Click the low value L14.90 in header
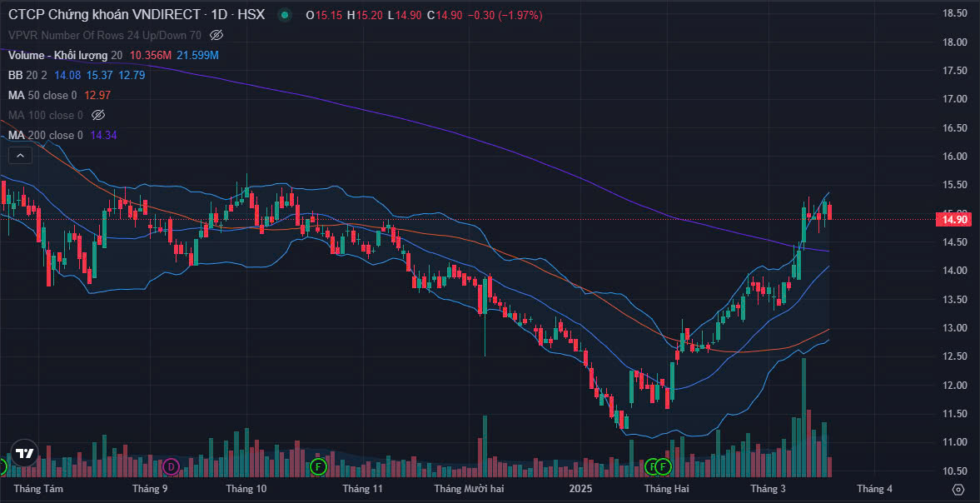980x503 pixels. pos(405,16)
